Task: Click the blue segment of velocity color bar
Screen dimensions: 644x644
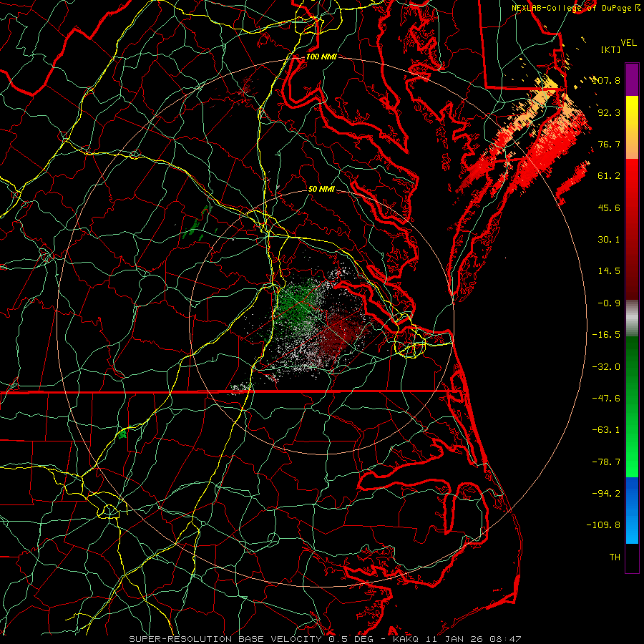Action: [x=632, y=510]
